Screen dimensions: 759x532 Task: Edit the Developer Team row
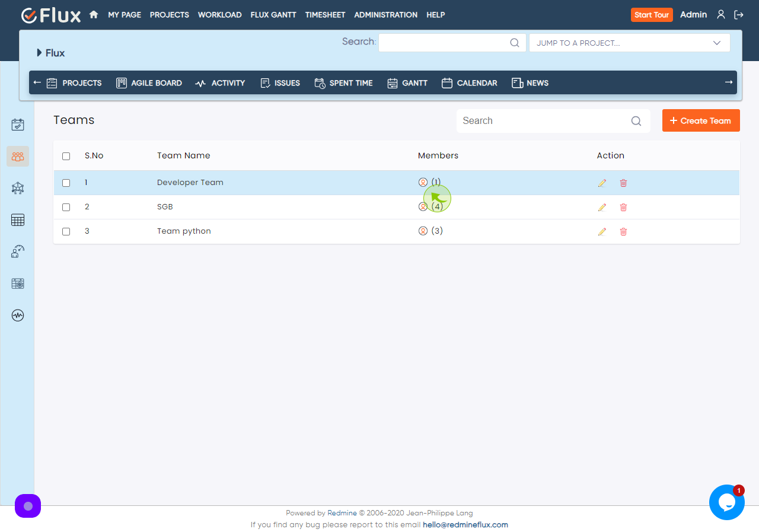602,183
